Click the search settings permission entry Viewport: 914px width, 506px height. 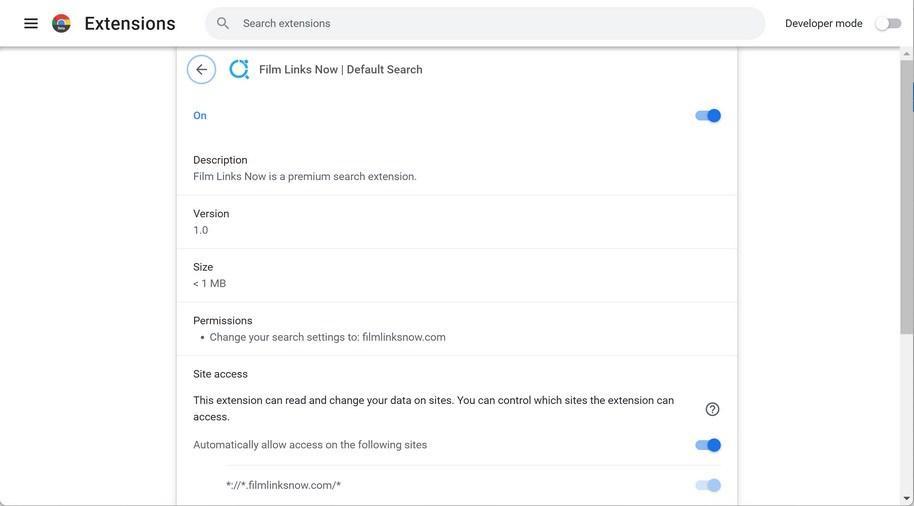point(327,337)
